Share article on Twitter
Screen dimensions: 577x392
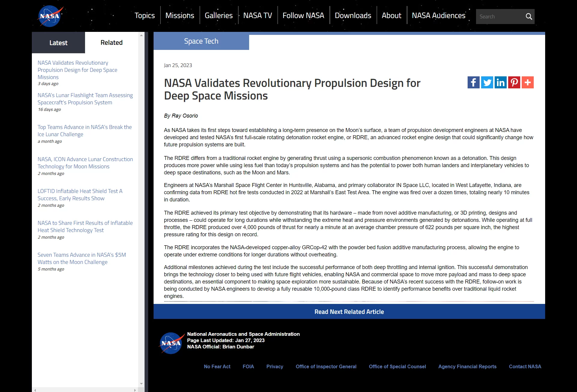coord(487,82)
